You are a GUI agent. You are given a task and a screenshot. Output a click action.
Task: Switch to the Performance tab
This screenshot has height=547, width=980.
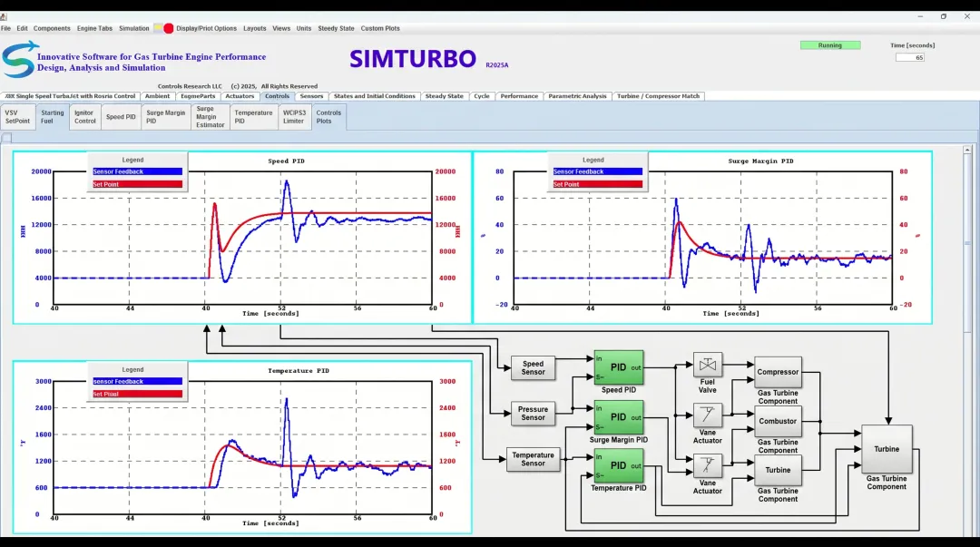click(519, 96)
